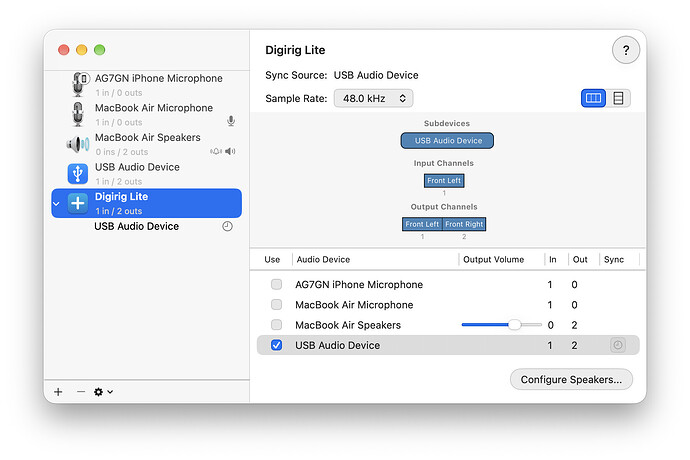Screen dimensions: 690x460
Task: Open the help question mark button
Action: [x=626, y=50]
